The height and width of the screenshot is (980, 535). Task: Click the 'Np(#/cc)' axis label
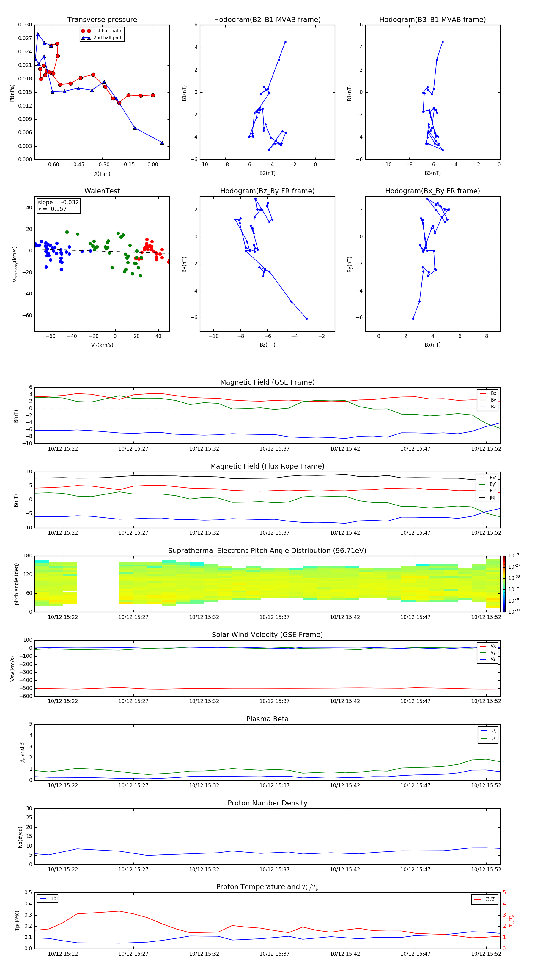[20, 837]
